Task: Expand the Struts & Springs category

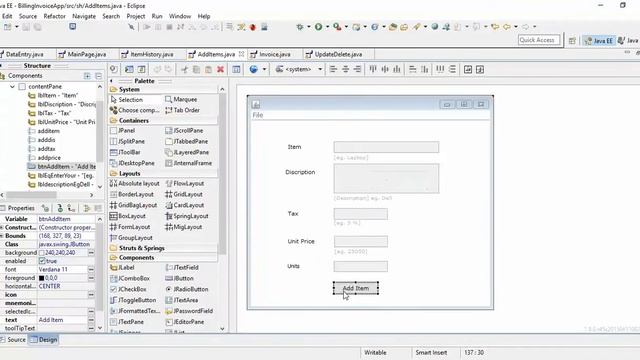Action: pos(137,248)
